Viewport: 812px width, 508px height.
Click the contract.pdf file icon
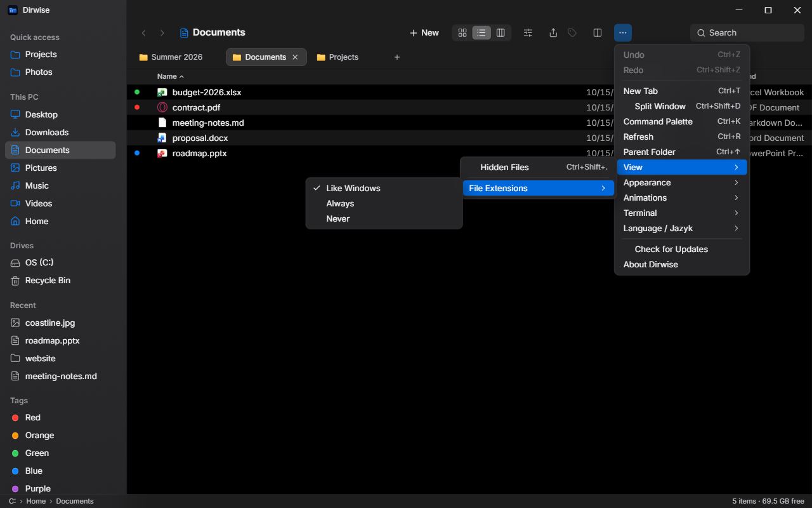(x=162, y=107)
